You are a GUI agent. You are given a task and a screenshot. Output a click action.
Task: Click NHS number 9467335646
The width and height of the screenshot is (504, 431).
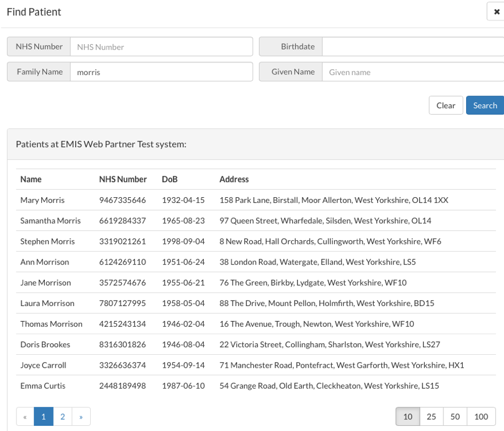[122, 200]
